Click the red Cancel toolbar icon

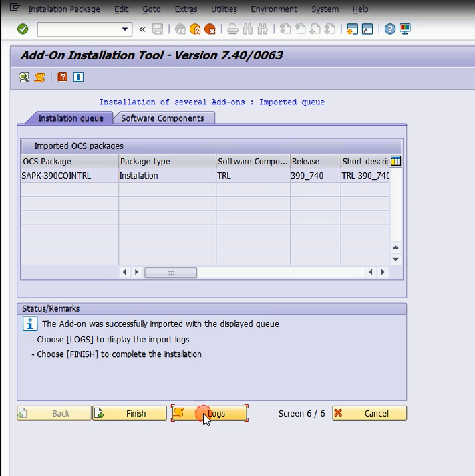pyautogui.click(x=210, y=29)
